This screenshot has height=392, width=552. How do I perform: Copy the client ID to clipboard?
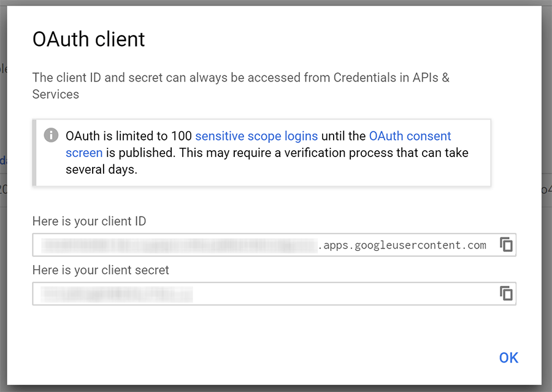pos(506,245)
